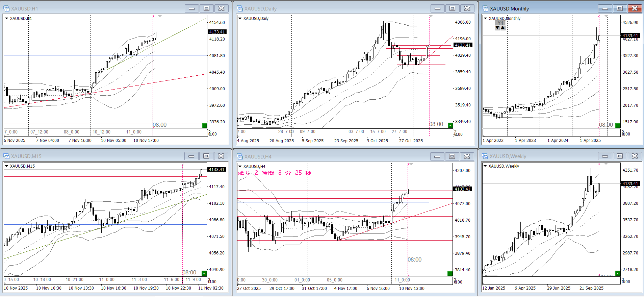The image size is (644, 297).
Task: Open the XAUUSD,H1 chart dropdown triangle
Action: pyautogui.click(x=6, y=19)
